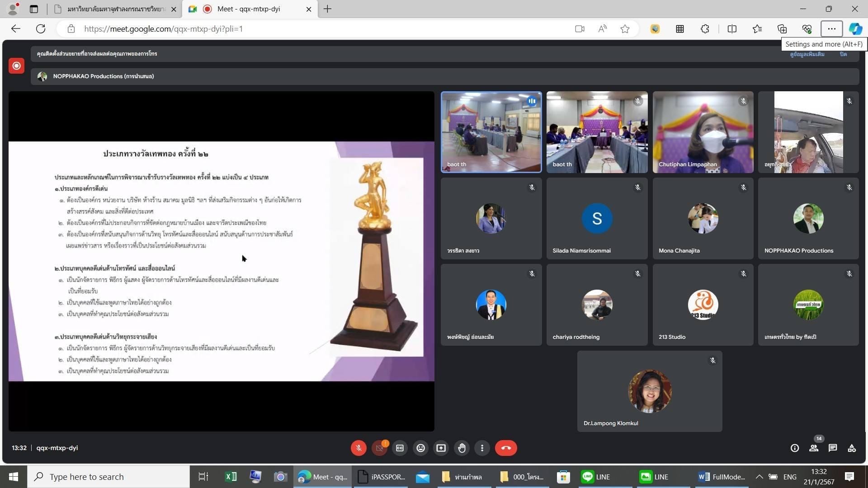This screenshot has height=488, width=868.
Task: Open the notification center icon
Action: tap(849, 477)
